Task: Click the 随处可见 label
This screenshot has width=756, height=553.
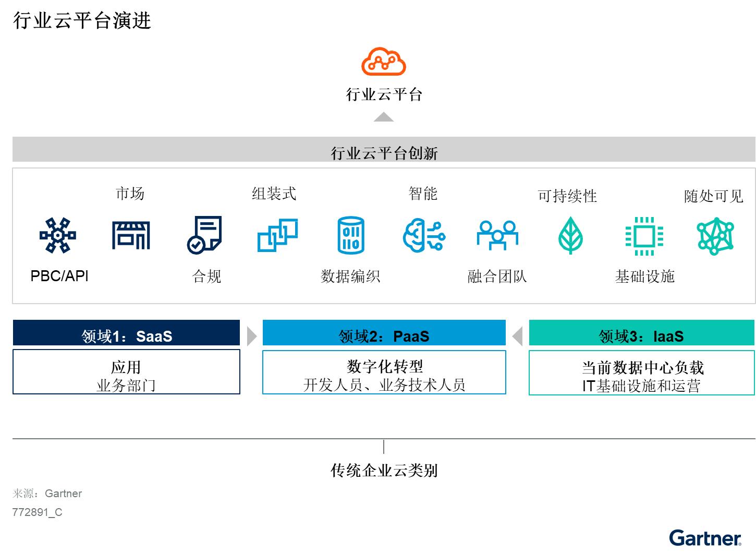Action: (713, 196)
